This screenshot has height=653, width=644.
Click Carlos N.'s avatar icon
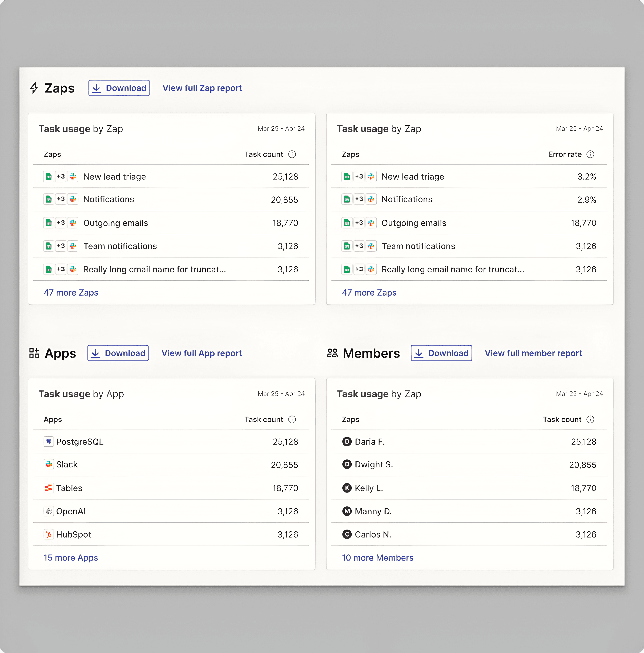tap(347, 534)
